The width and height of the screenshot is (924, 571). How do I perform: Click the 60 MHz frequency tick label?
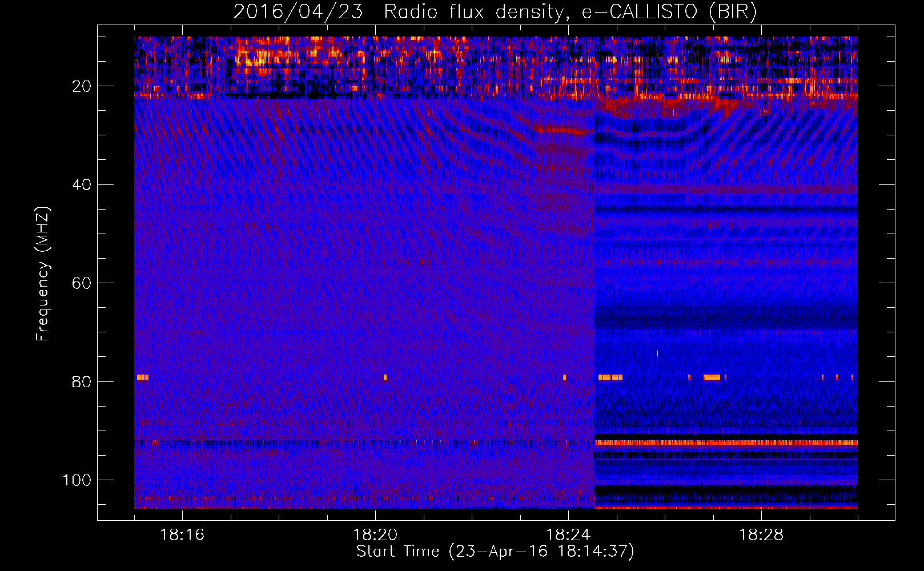click(82, 283)
